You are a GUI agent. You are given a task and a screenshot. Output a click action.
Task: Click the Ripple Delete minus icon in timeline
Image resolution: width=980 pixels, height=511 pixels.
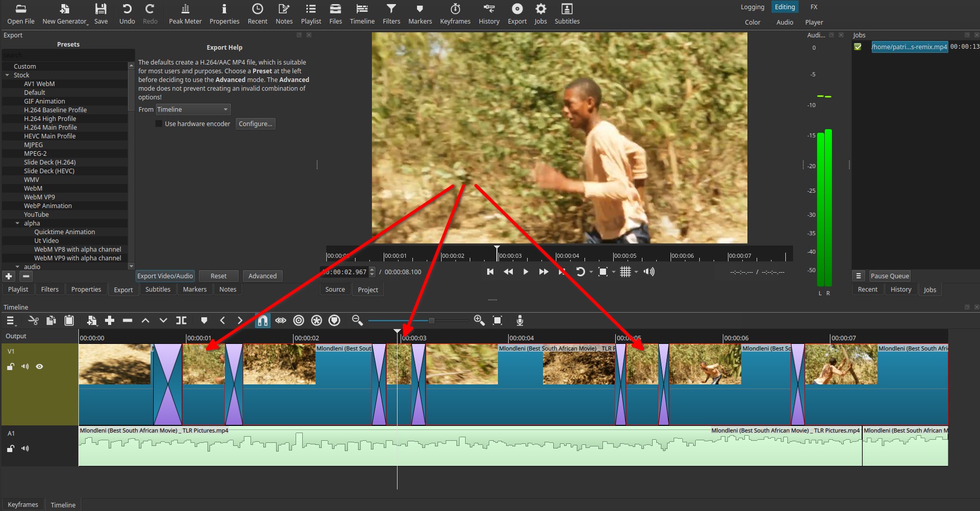(128, 320)
